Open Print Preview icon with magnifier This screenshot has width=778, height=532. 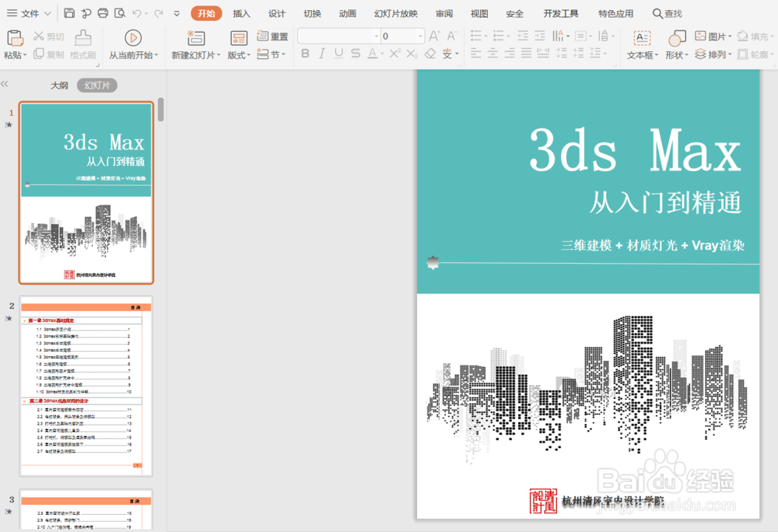click(x=120, y=13)
